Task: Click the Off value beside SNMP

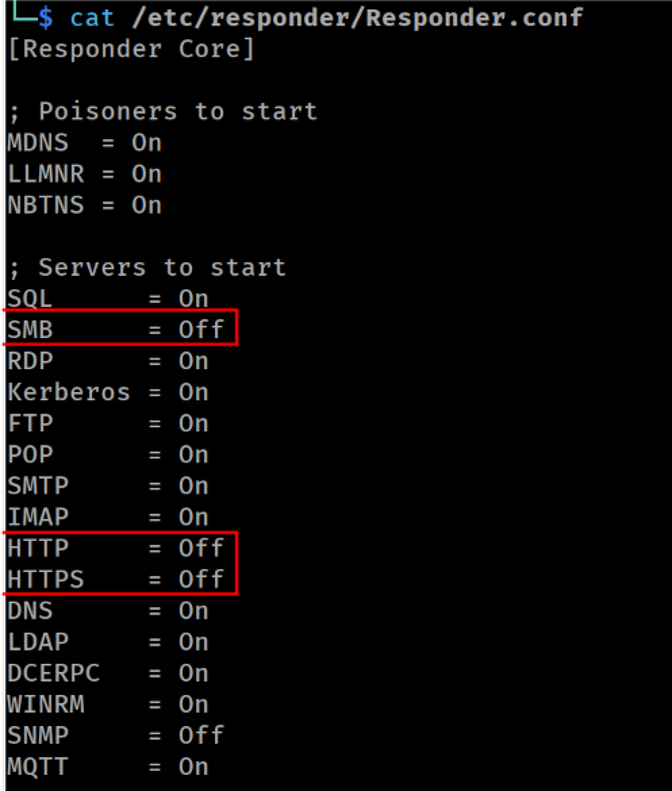Action: tap(201, 736)
